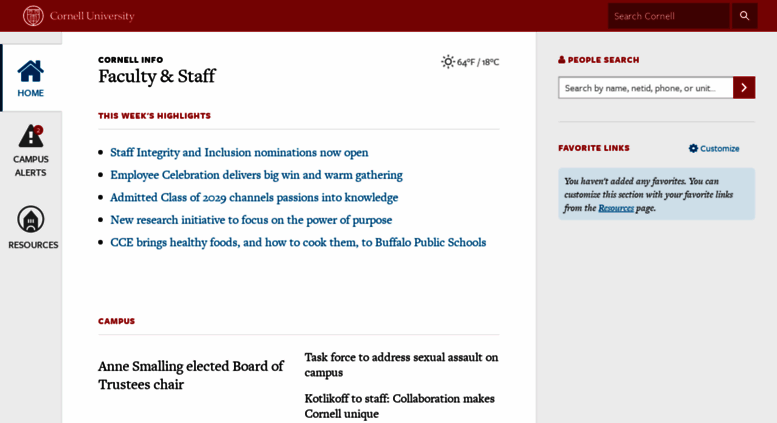Screen dimensions: 777x423
Task: Submit people search with arrow button
Action: coord(744,88)
